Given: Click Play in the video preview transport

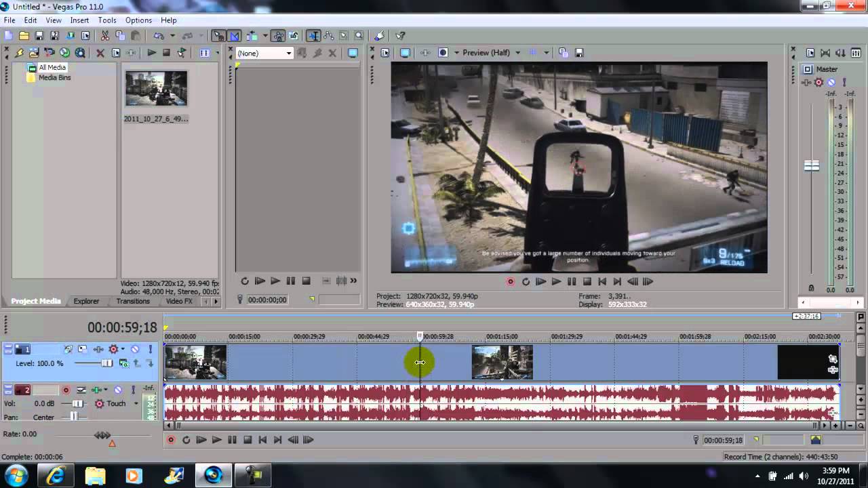Looking at the screenshot, I should click(556, 282).
